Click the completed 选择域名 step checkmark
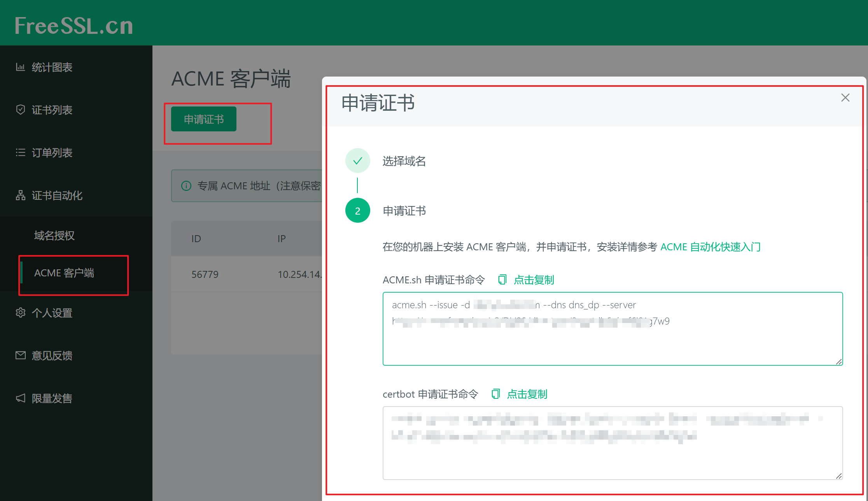Screen dimensions: 868x501 pyautogui.click(x=357, y=161)
